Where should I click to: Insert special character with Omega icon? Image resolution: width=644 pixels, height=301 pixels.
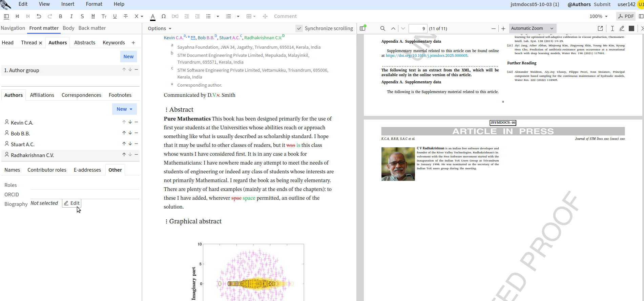[x=164, y=16]
